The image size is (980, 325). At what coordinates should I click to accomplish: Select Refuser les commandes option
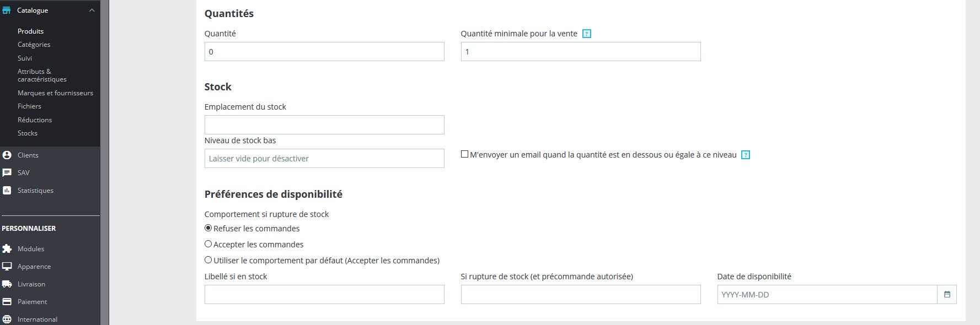(x=208, y=228)
